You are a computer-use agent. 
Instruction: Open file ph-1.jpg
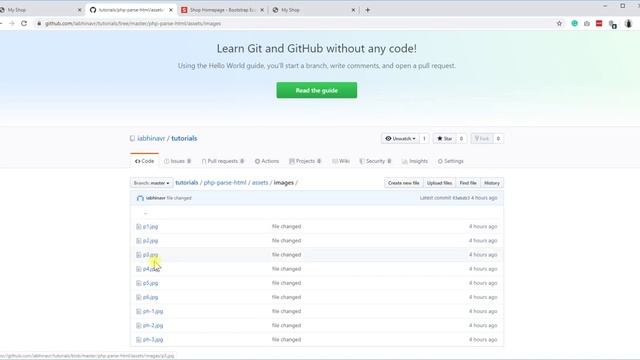tap(153, 311)
